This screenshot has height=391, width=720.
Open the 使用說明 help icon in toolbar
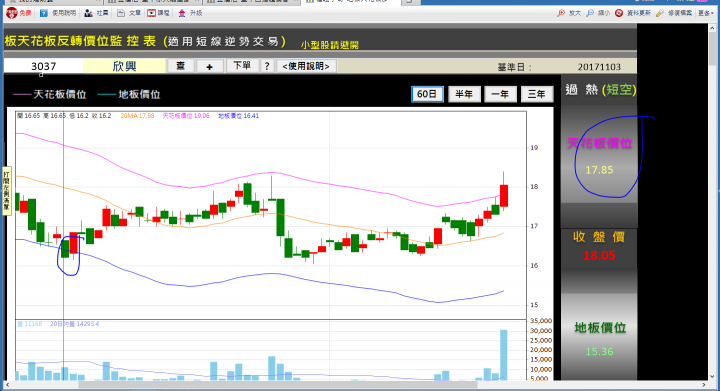click(44, 13)
